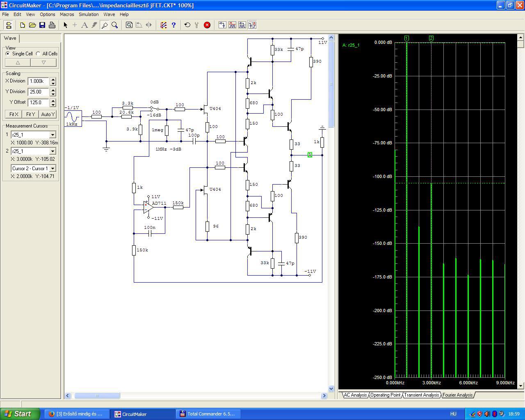Click the Save file icon
Screen dimensions: 525x420
point(42,25)
